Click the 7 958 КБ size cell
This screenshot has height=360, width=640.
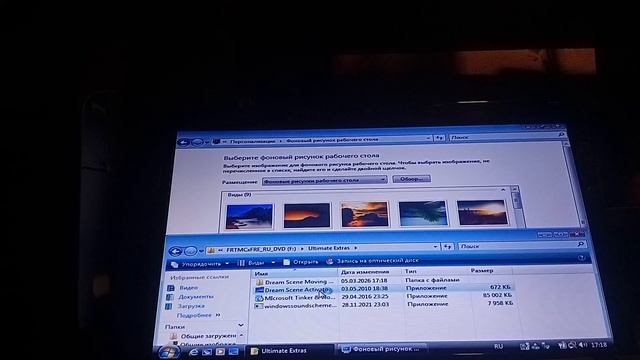(x=500, y=303)
